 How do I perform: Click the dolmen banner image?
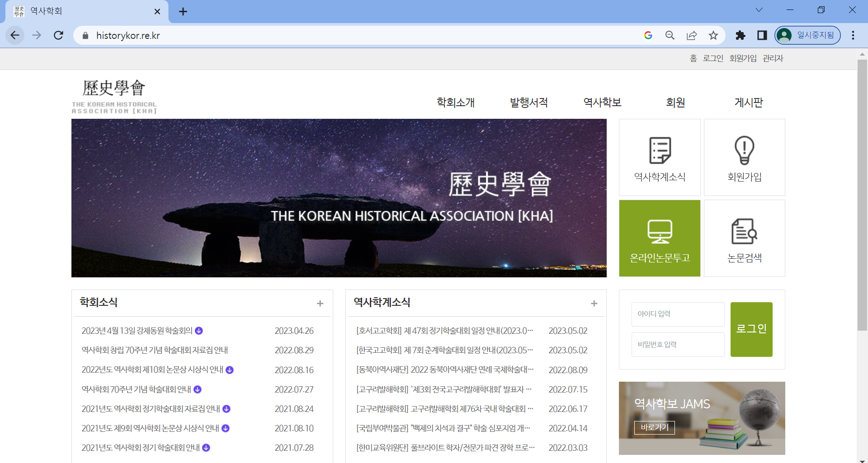pyautogui.click(x=339, y=198)
